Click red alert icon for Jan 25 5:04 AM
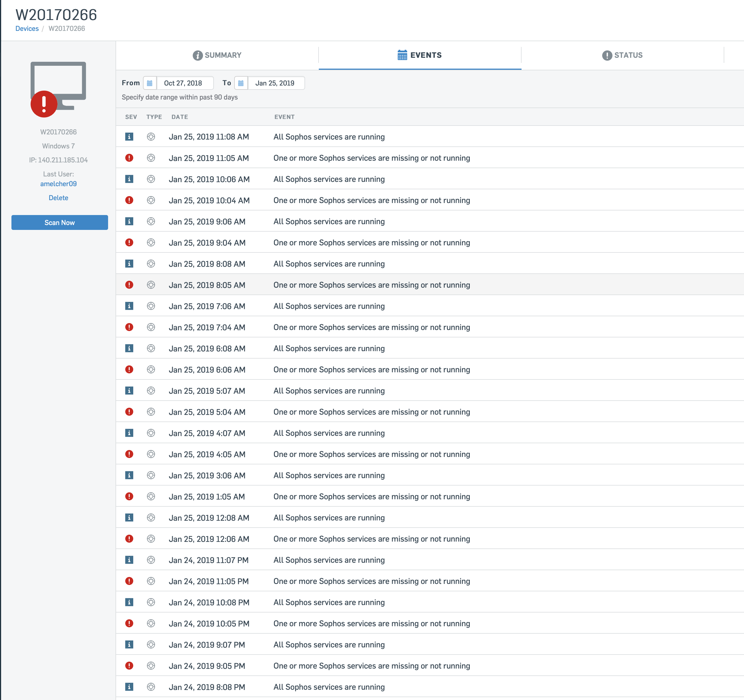The image size is (744, 700). (129, 412)
